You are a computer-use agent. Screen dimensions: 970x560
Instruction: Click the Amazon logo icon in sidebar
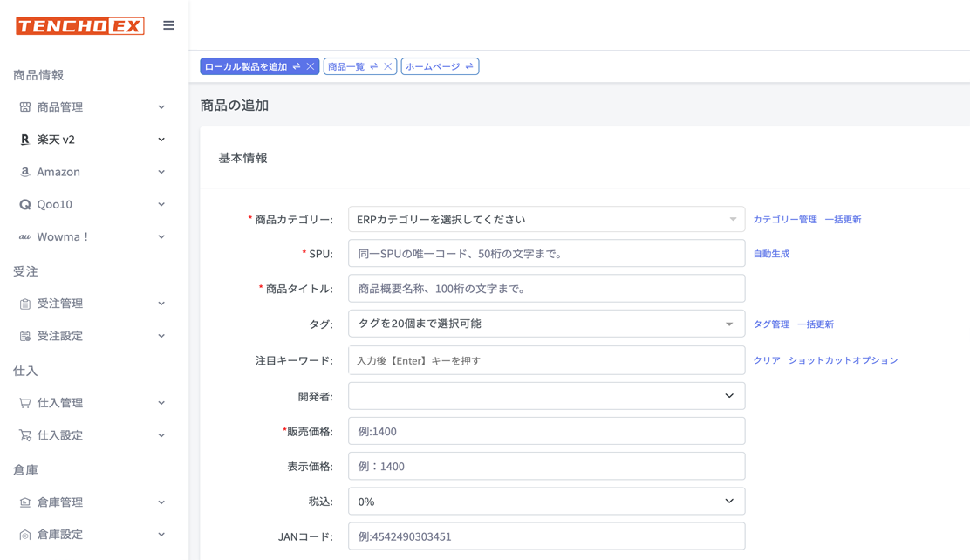click(x=24, y=172)
